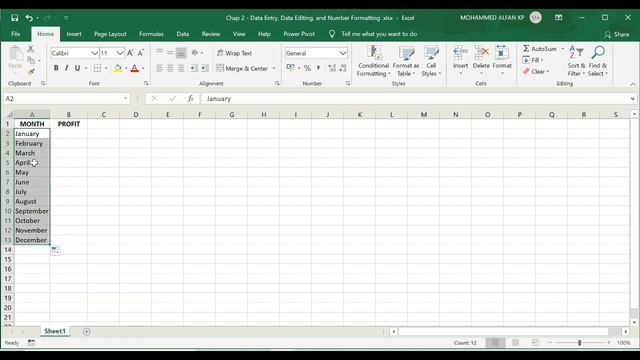Screen dimensions: 640x360
Task: Open Find & Select
Action: click(x=598, y=61)
